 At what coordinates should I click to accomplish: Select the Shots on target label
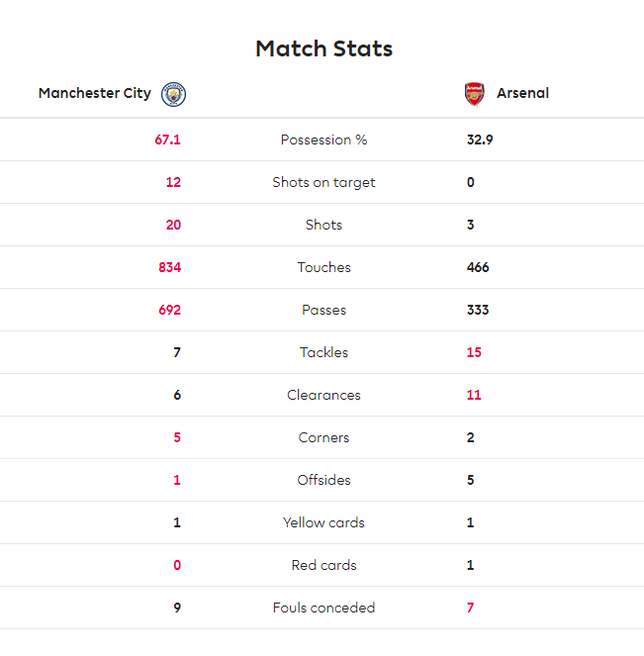click(324, 183)
